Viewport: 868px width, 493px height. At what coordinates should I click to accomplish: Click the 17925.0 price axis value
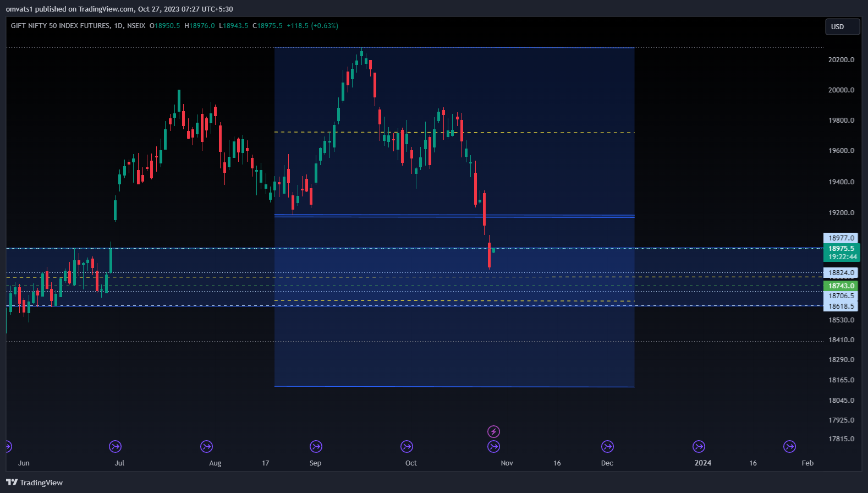[x=841, y=420]
